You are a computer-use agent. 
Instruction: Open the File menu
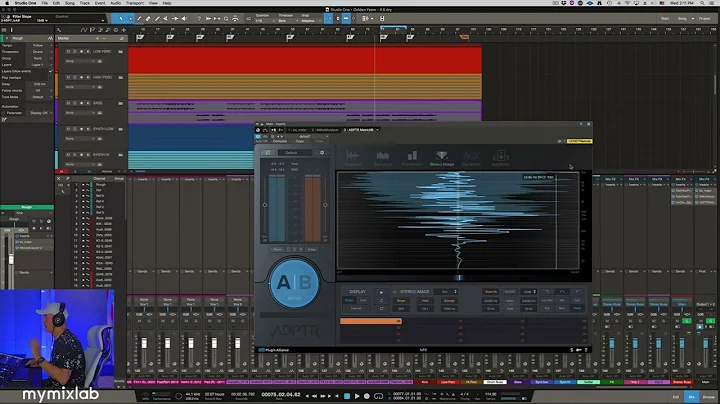point(45,3)
